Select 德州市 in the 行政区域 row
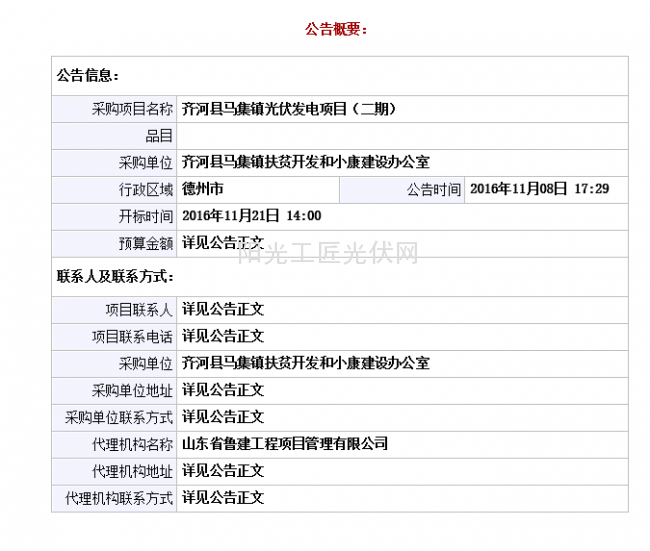This screenshot has width=650, height=551. click(x=203, y=189)
